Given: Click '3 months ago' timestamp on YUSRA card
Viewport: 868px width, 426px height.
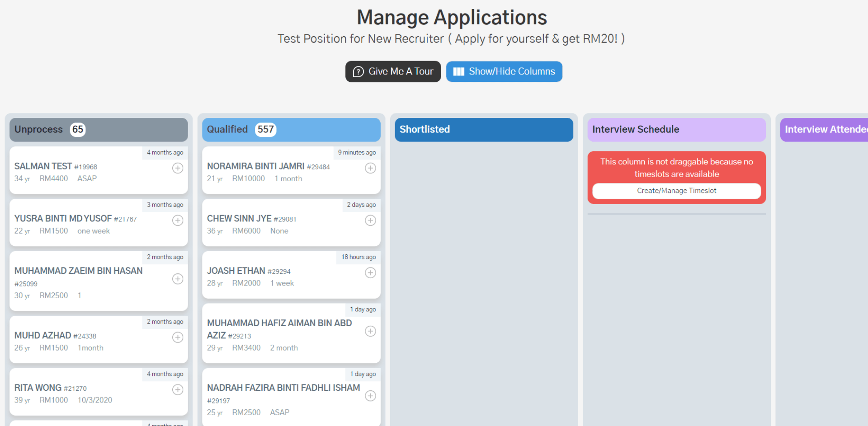Looking at the screenshot, I should pyautogui.click(x=165, y=205).
